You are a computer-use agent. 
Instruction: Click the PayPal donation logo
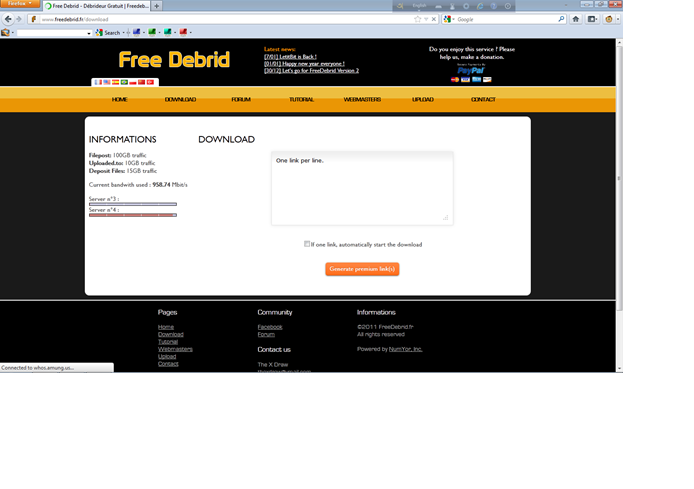point(471,70)
